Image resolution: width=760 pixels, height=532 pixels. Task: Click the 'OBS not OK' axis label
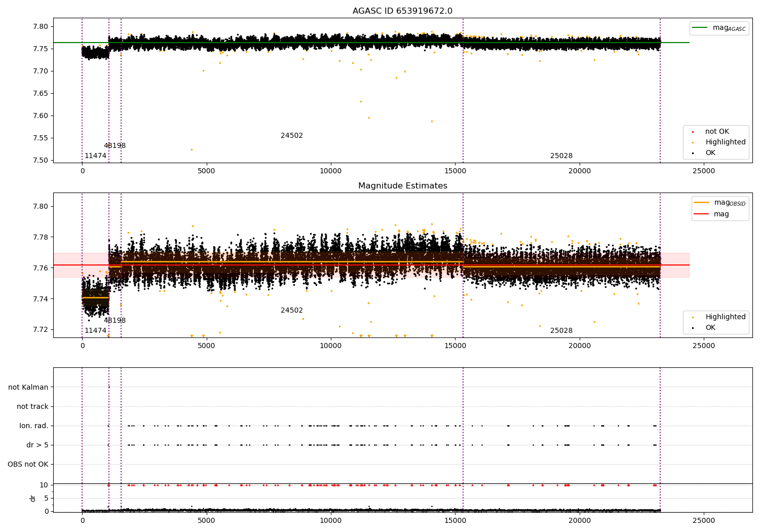click(28, 465)
